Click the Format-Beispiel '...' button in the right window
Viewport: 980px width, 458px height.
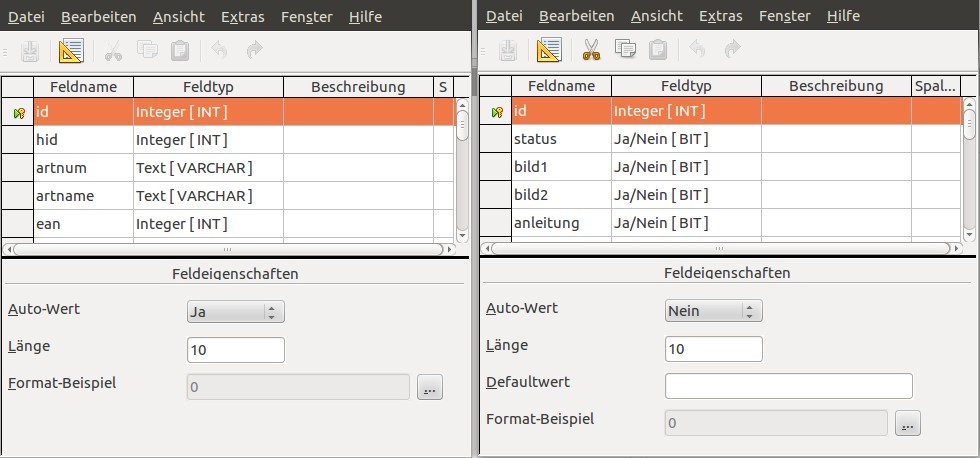(x=907, y=424)
